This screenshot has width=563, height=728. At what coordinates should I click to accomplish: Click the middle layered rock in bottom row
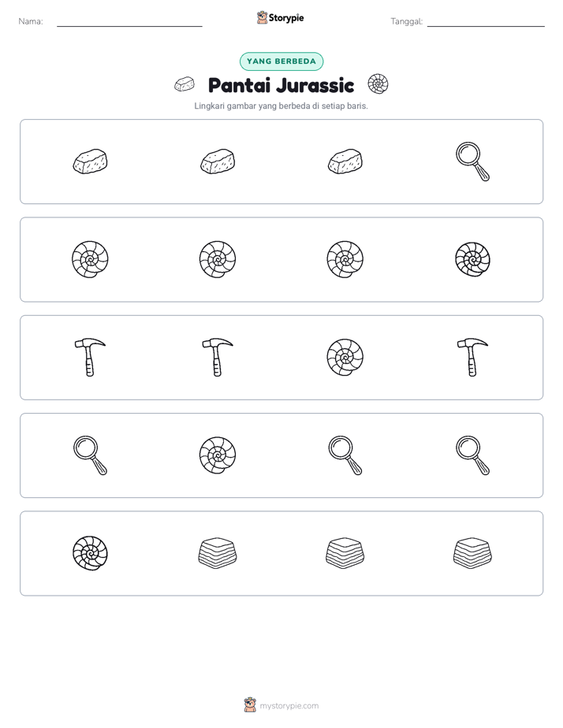point(345,553)
